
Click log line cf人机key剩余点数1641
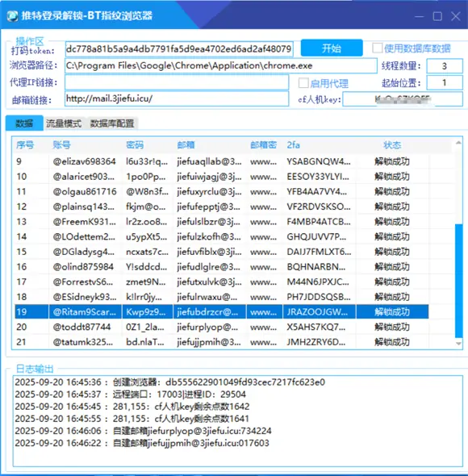(132, 419)
